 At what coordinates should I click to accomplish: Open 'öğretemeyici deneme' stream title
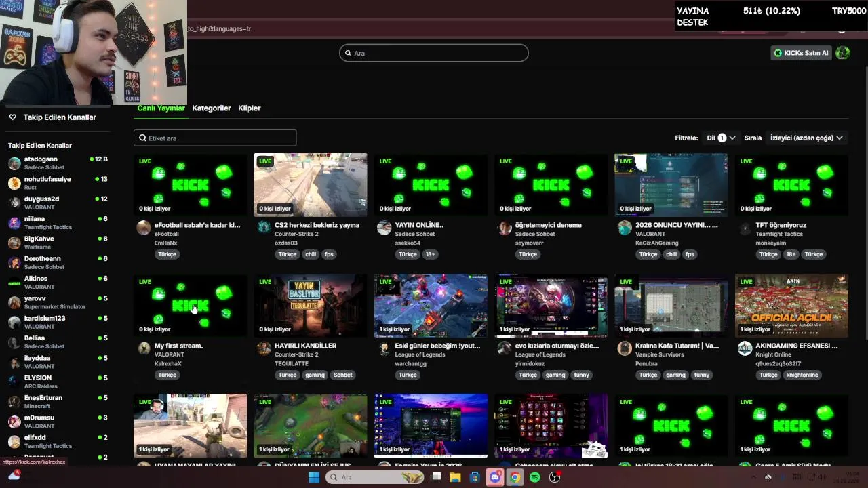[x=548, y=225]
